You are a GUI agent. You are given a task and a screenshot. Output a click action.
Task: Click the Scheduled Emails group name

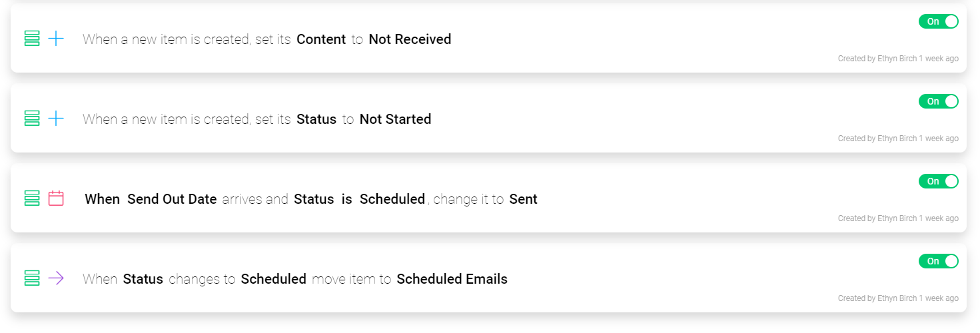tap(452, 279)
